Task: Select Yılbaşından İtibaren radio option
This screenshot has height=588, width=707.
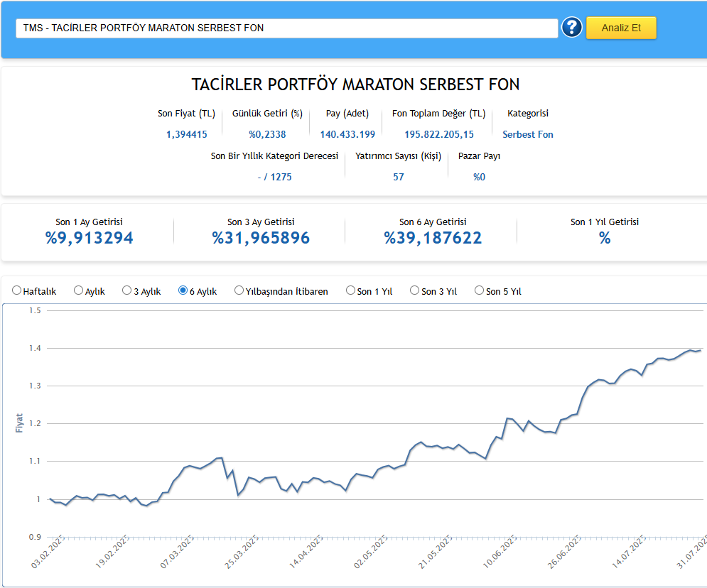Action: [239, 290]
